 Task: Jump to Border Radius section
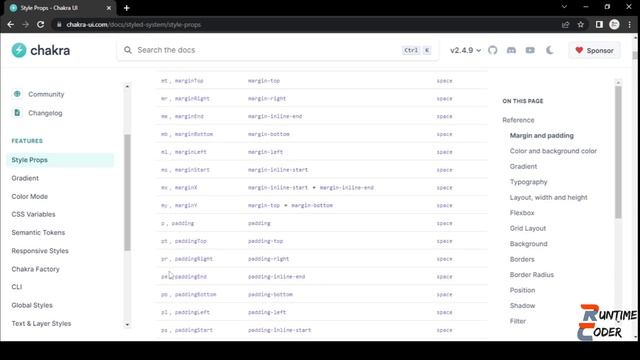point(531,275)
